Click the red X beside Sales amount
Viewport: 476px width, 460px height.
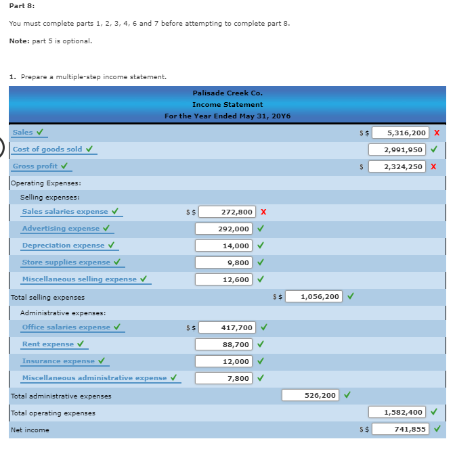pos(437,133)
